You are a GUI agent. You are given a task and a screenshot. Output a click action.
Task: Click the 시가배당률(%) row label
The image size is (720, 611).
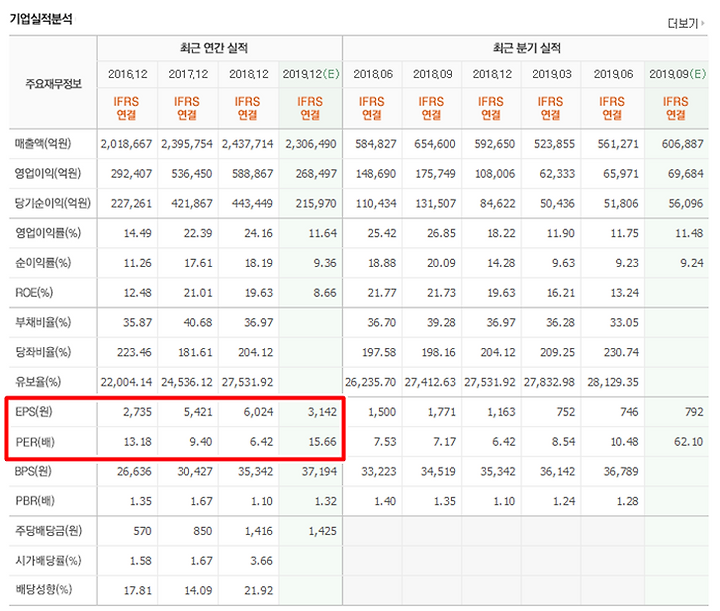click(48, 561)
